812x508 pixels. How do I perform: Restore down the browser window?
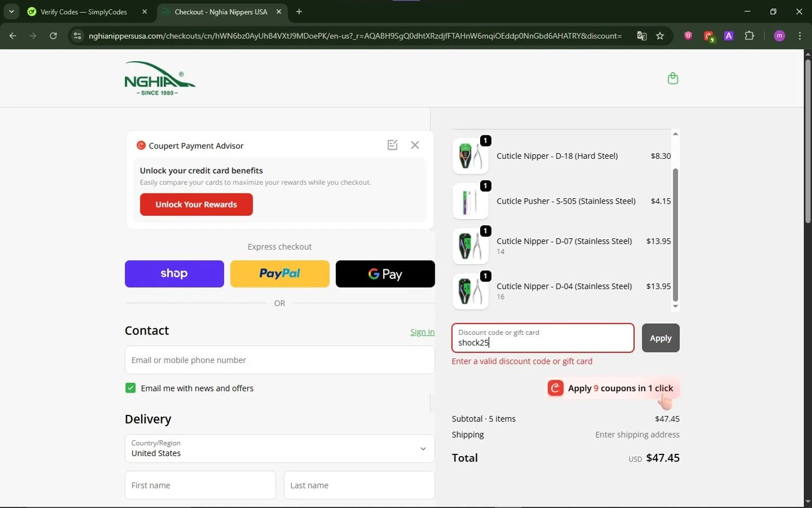[773, 11]
